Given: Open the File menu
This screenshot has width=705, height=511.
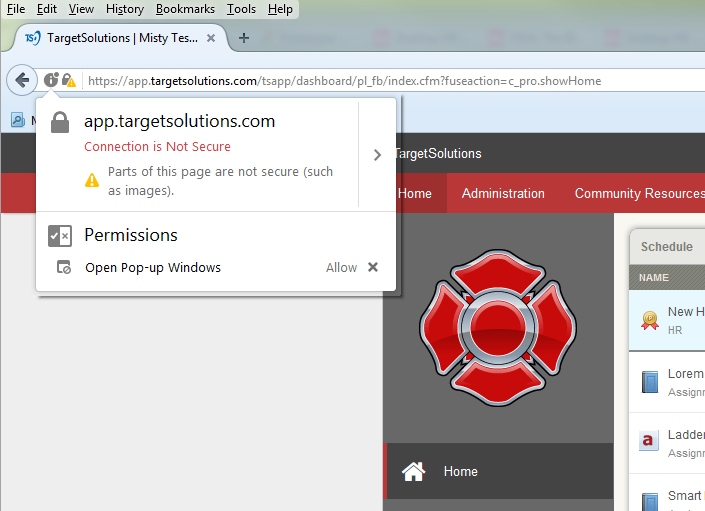Looking at the screenshot, I should [16, 9].
